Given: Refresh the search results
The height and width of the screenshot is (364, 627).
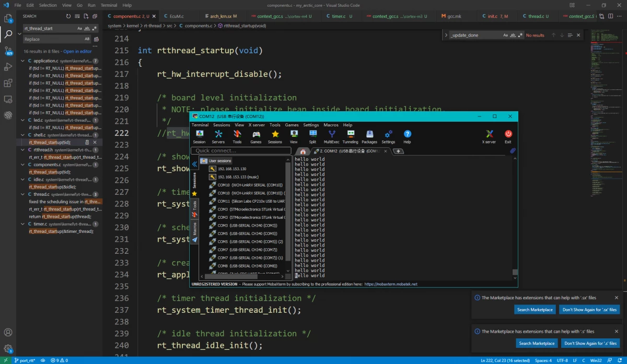Looking at the screenshot, I should tap(68, 16).
